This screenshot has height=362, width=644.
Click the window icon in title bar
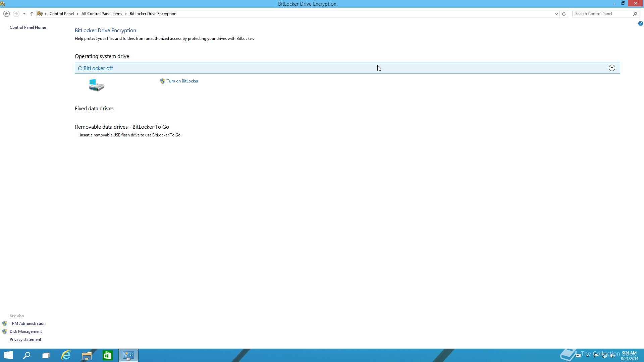pos(3,4)
